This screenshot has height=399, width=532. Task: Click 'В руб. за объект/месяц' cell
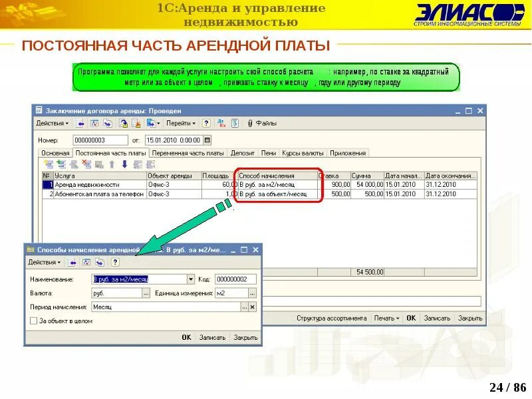click(x=278, y=194)
